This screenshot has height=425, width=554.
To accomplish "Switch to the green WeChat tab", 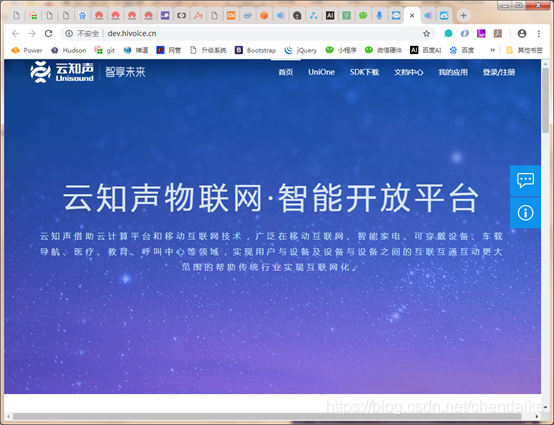I will tap(363, 16).
